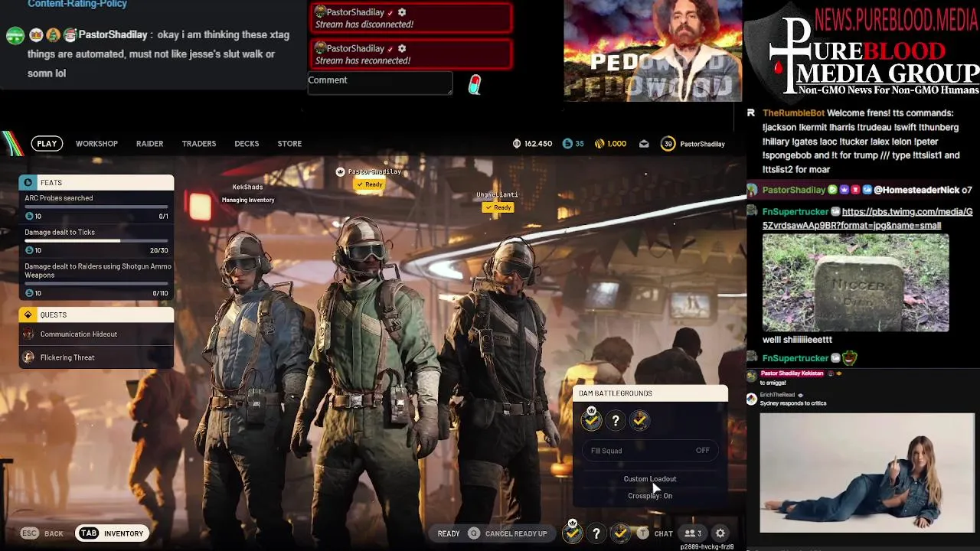Click the level 39 badge icon

click(x=668, y=144)
